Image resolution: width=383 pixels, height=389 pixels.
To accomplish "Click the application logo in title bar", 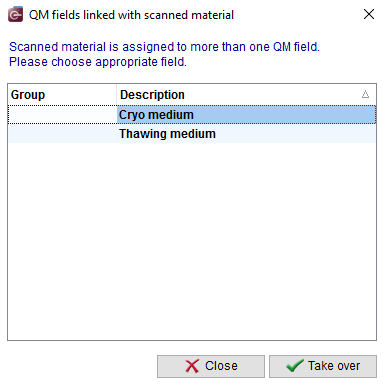I will point(15,14).
